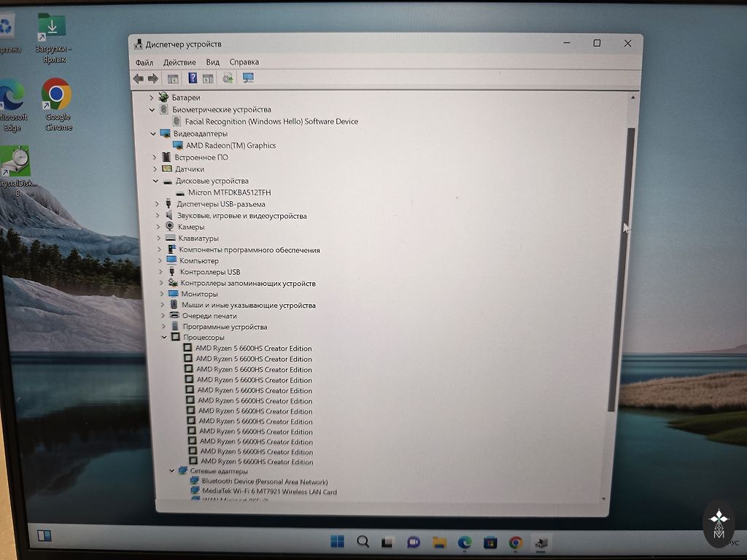Image resolution: width=747 pixels, height=560 pixels.
Task: Select MediaTek Wi-Fi 6 MT7921 Wireless LAN Card
Action: 269,491
